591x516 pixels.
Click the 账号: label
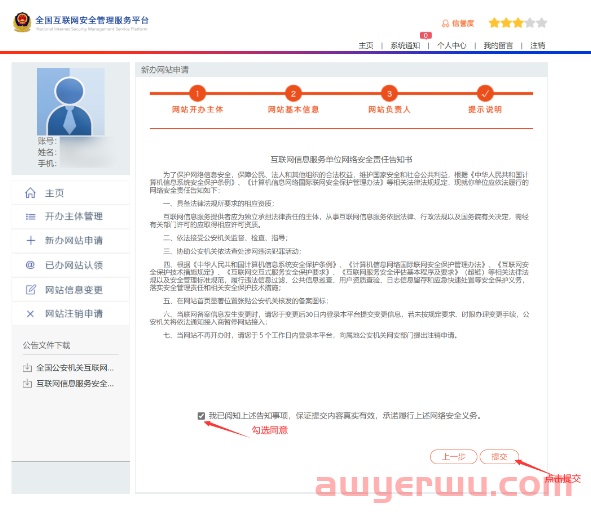(x=47, y=141)
